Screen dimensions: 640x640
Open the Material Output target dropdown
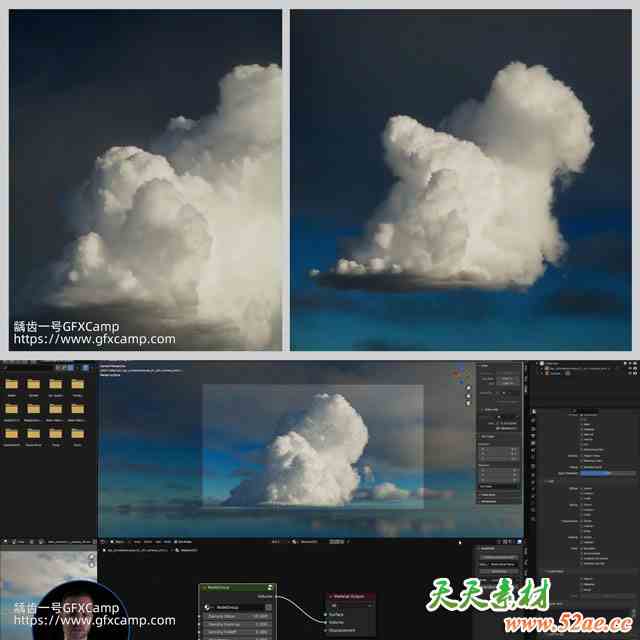(351, 605)
